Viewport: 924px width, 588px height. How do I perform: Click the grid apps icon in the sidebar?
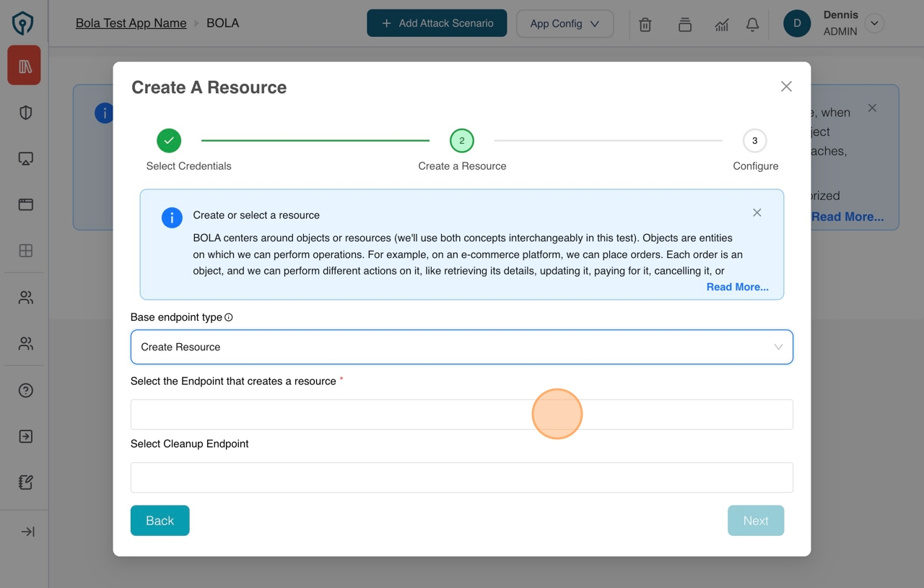point(24,251)
